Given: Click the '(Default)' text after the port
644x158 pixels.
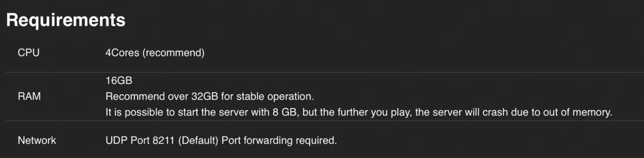Looking at the screenshot, I should (x=198, y=140).
